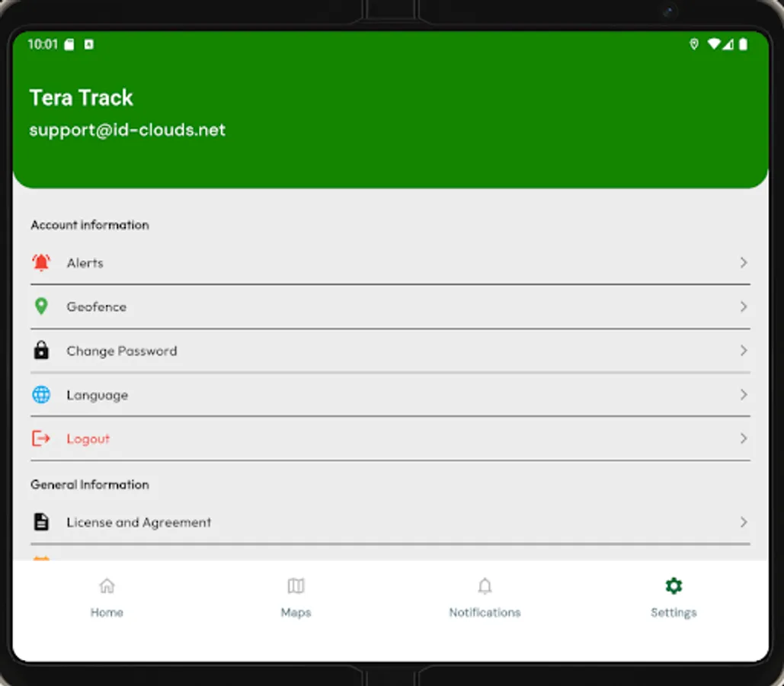Viewport: 784px width, 686px height.
Task: Tap the Account information heading
Action: point(90,225)
